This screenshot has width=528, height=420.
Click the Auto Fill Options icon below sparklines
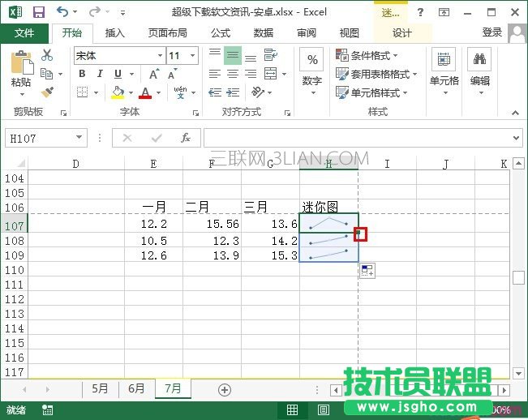[367, 272]
